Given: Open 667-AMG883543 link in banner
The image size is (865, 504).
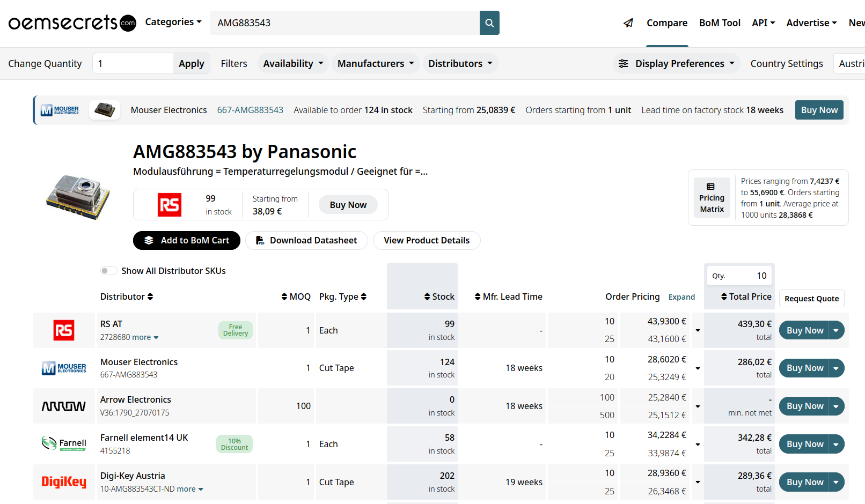Looking at the screenshot, I should click(250, 110).
